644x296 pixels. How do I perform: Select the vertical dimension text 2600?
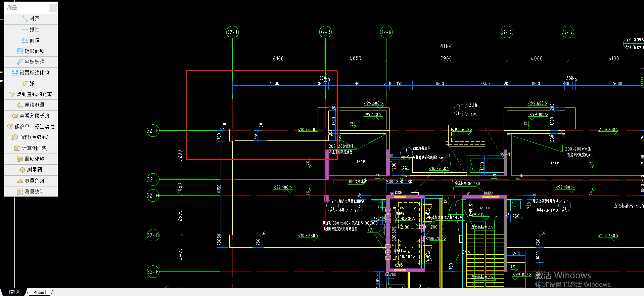coord(180,215)
